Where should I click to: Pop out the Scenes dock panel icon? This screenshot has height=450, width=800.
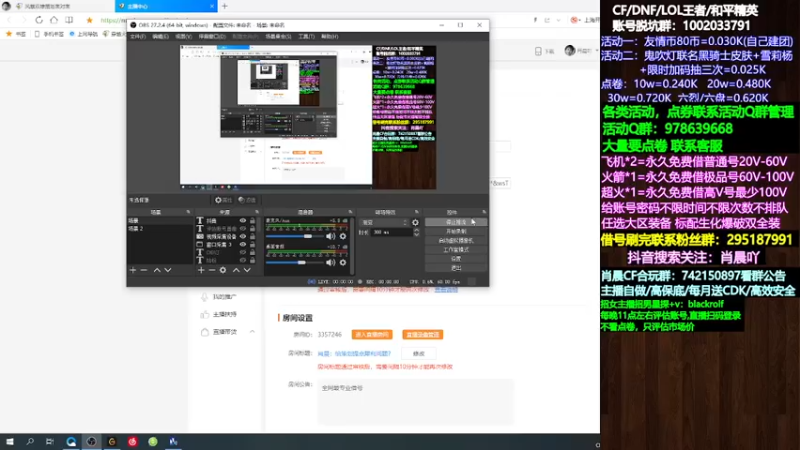[188, 212]
